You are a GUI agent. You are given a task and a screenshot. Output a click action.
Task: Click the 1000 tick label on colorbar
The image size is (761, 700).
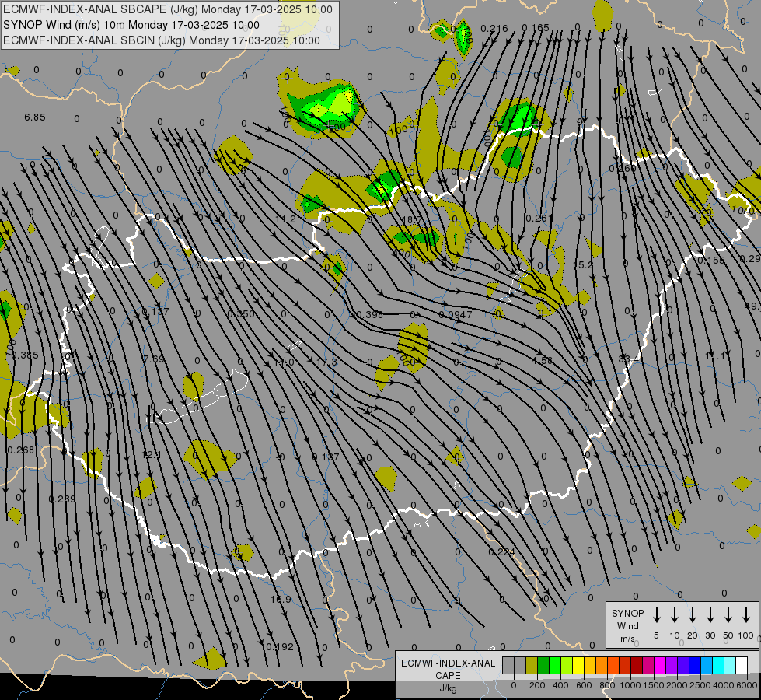[x=630, y=685]
